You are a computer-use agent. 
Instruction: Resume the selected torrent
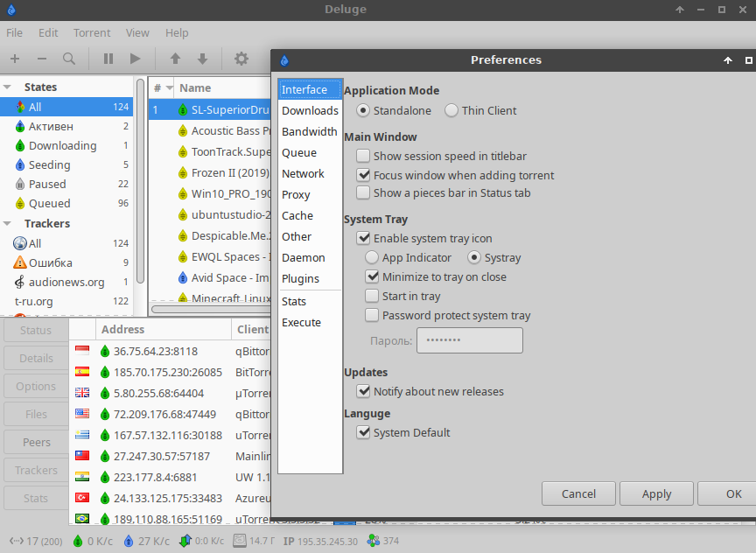coord(136,59)
